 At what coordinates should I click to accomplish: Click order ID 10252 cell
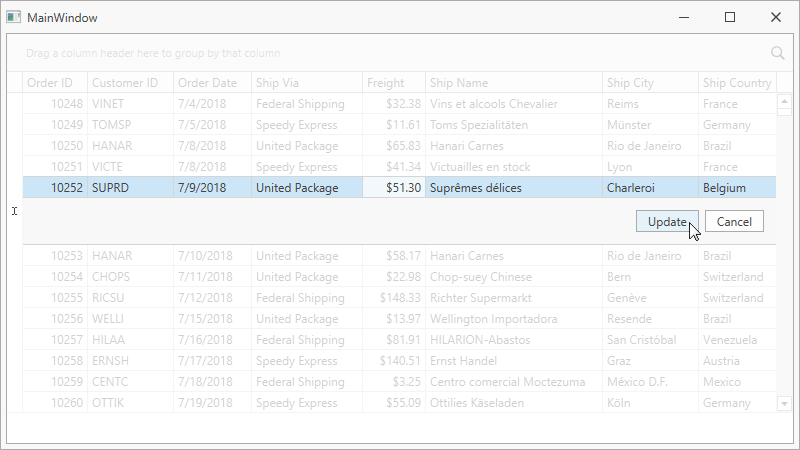pos(55,188)
